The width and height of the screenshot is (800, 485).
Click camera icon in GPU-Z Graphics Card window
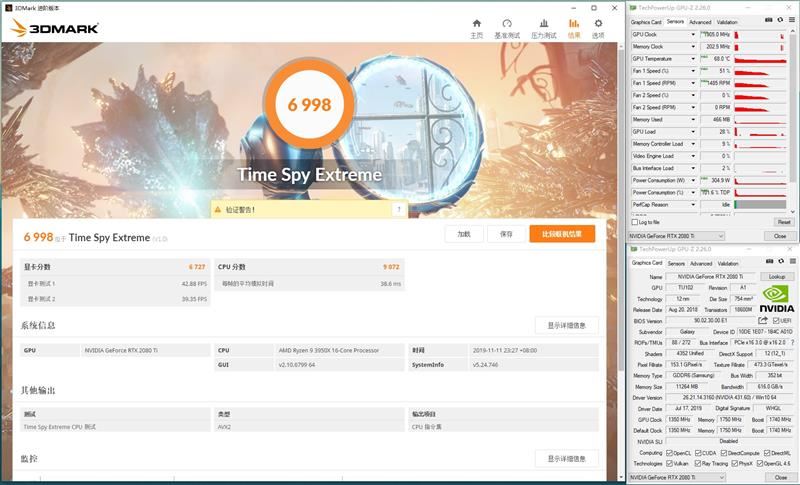[x=770, y=261]
